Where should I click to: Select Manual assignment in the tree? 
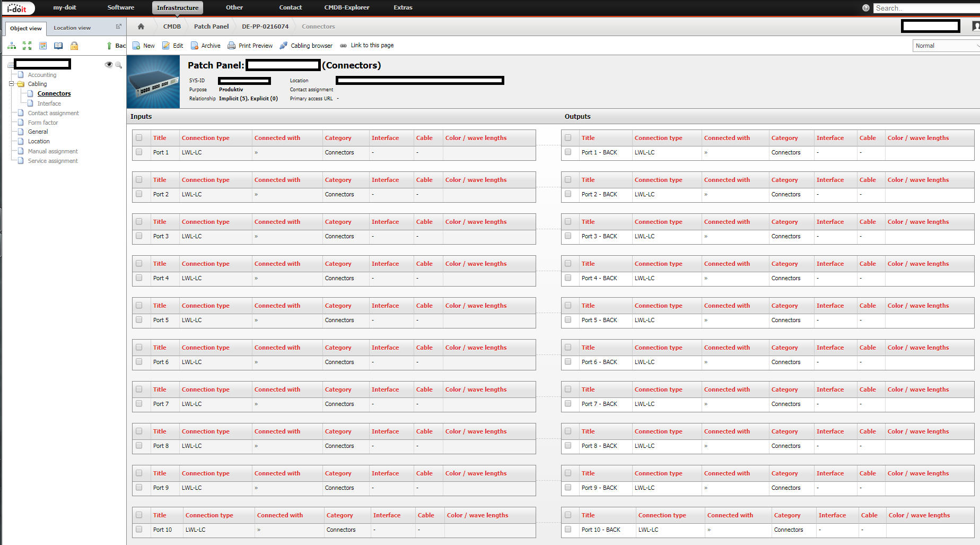[53, 151]
